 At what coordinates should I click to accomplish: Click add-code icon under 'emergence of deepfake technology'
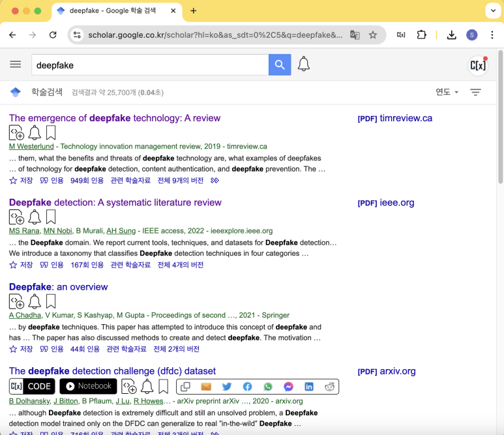point(16,133)
